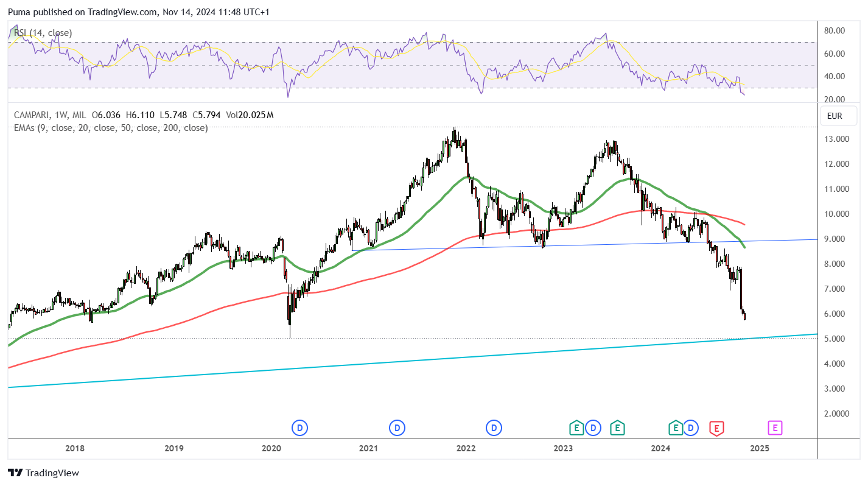
Task: Click the dividend marker in early 2023
Action: [x=593, y=428]
